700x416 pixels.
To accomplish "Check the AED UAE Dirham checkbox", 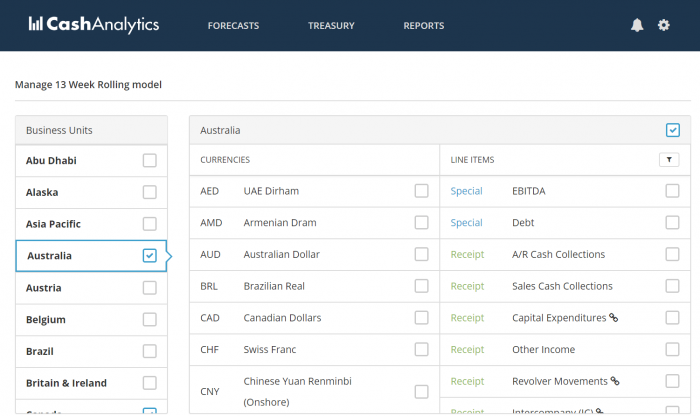I will [x=421, y=191].
